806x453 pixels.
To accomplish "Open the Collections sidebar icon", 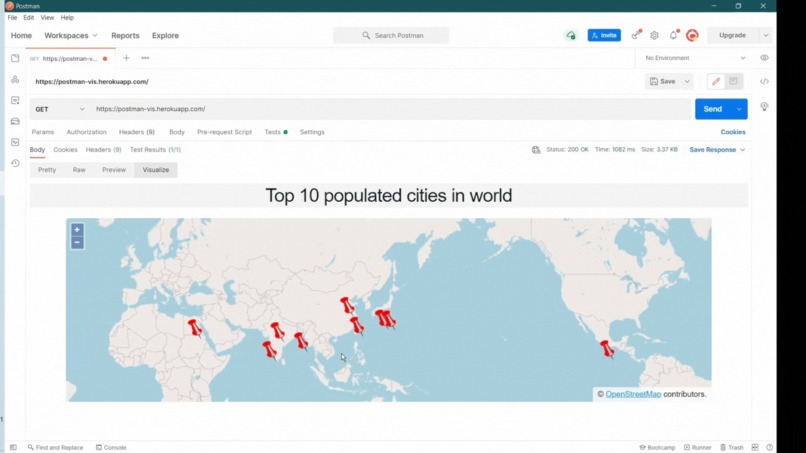I will point(15,59).
